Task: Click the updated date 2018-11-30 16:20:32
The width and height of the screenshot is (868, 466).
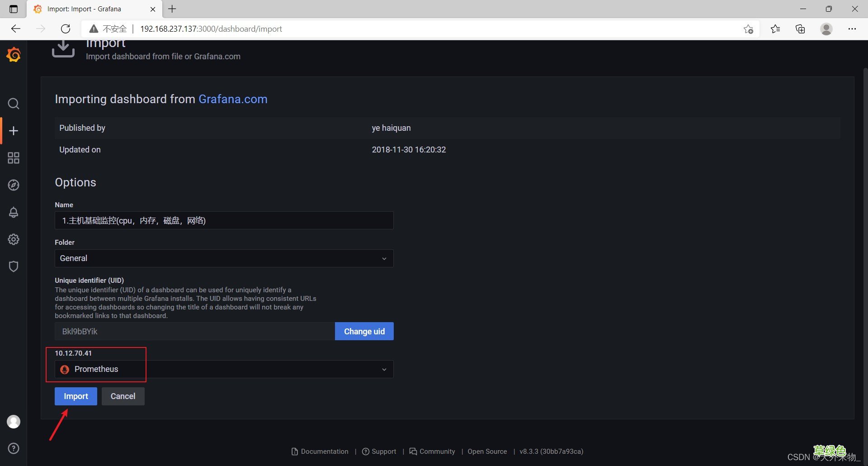Action: 409,150
